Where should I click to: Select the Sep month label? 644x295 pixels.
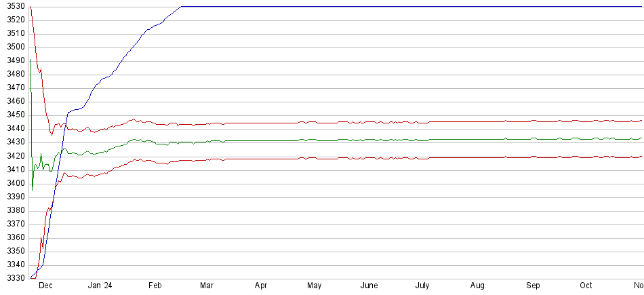point(533,286)
